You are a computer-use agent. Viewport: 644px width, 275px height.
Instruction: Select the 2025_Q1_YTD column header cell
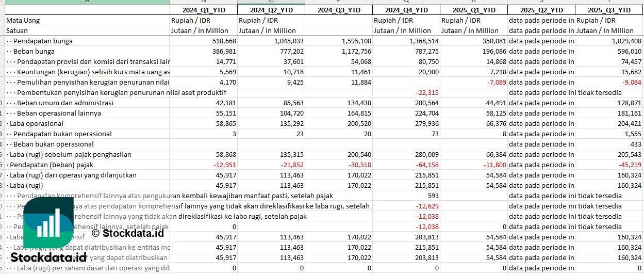(x=474, y=10)
